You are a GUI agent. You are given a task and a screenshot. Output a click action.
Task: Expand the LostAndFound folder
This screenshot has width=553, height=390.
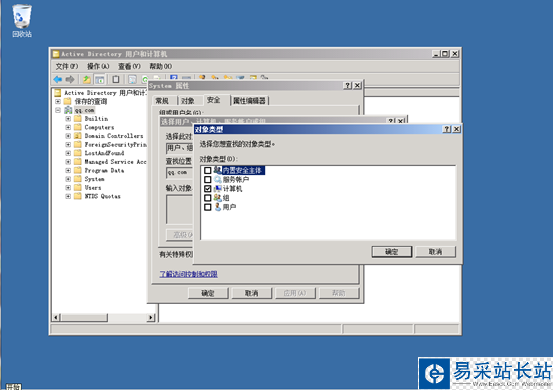(68, 153)
